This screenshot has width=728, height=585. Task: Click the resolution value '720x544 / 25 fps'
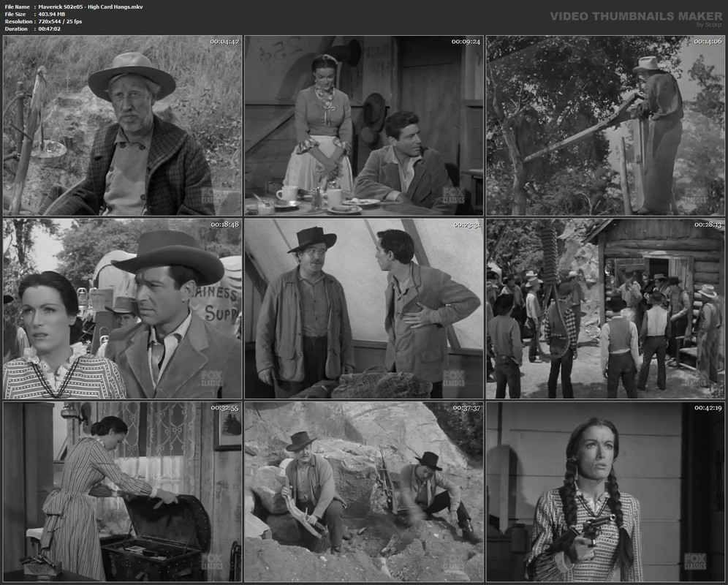(60, 21)
